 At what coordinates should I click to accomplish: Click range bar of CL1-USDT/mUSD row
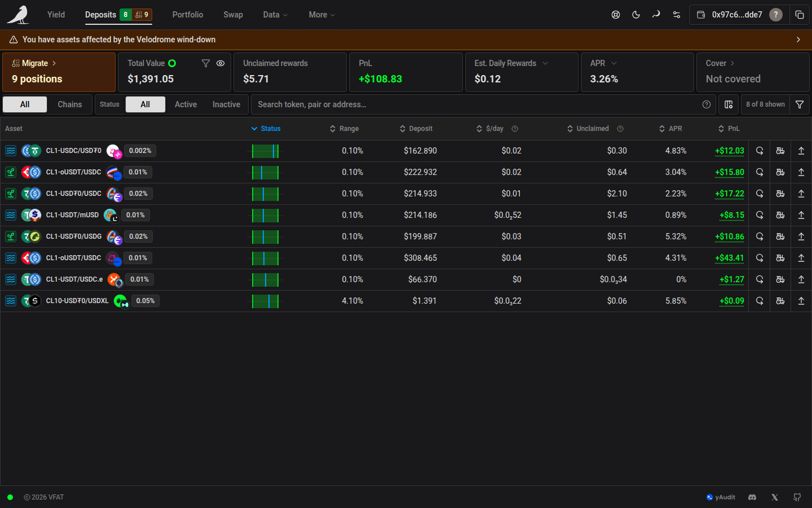[x=265, y=215]
